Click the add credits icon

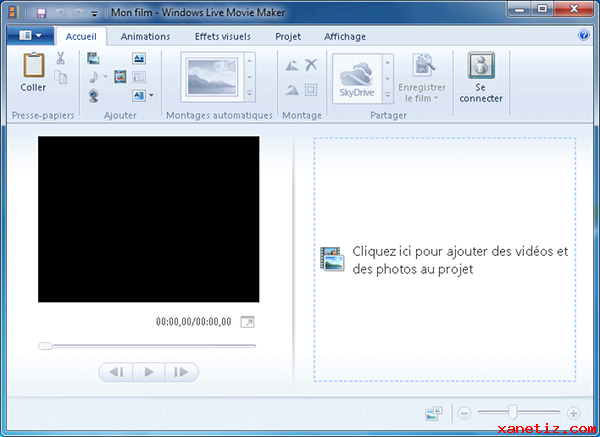tap(139, 95)
